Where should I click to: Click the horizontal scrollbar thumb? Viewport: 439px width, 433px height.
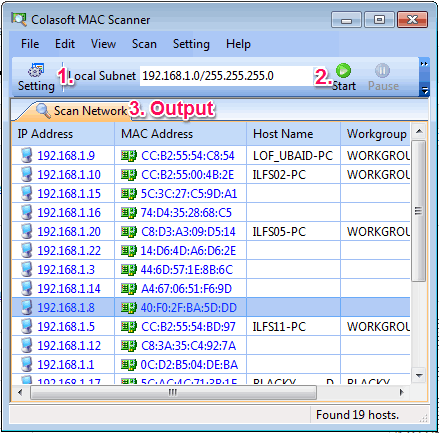click(x=173, y=392)
